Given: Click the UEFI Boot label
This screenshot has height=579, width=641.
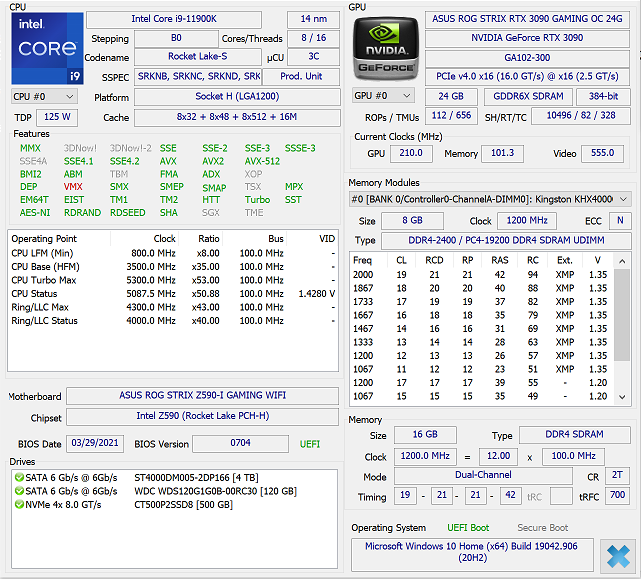Looking at the screenshot, I should (x=468, y=528).
